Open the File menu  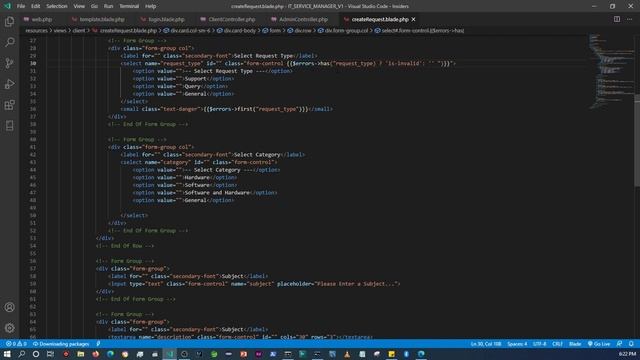click(x=21, y=6)
